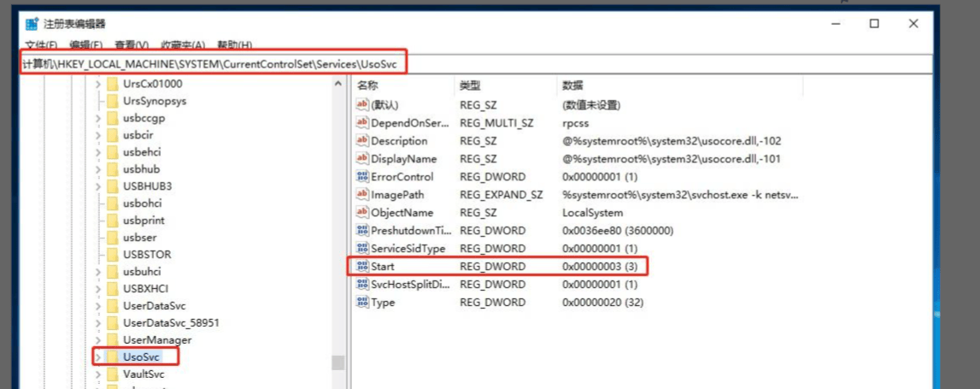This screenshot has height=389, width=980.
Task: Expand the UsoSvc tree node
Action: point(97,357)
